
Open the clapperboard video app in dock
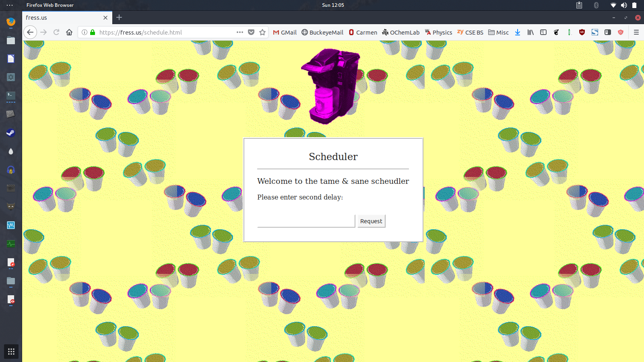(11, 188)
